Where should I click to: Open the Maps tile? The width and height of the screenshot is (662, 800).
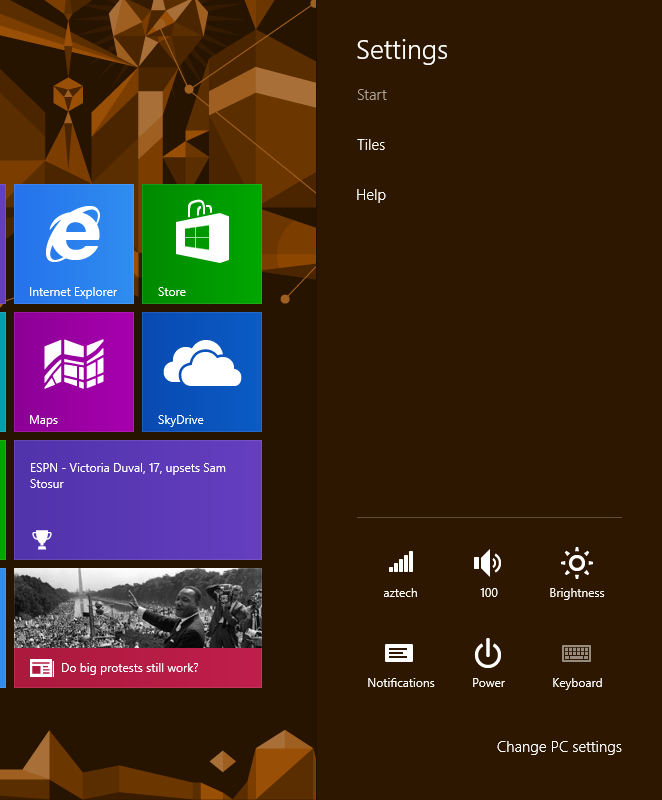[x=74, y=372]
